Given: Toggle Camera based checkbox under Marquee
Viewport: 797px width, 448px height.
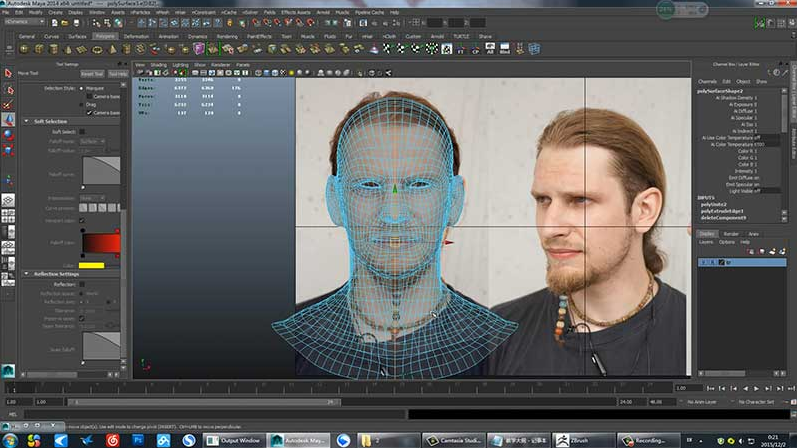Looking at the screenshot, I should 89,96.
